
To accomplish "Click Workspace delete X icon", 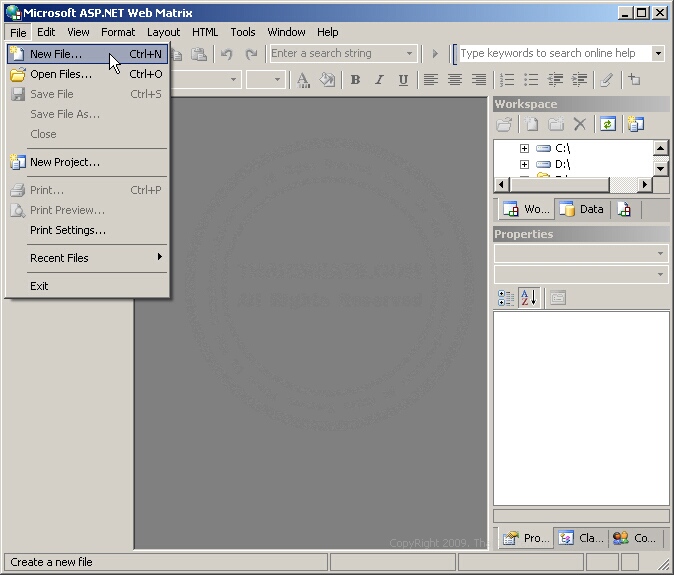I will 580,125.
